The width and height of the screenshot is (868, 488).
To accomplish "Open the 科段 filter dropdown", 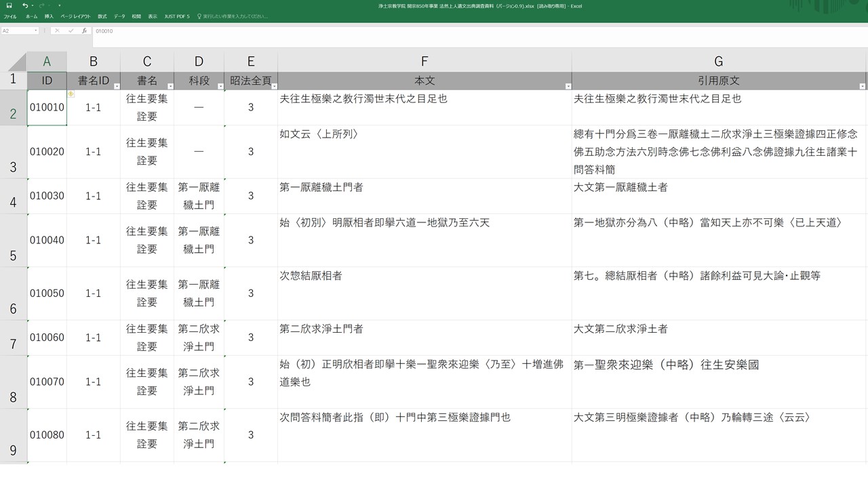I will click(220, 86).
